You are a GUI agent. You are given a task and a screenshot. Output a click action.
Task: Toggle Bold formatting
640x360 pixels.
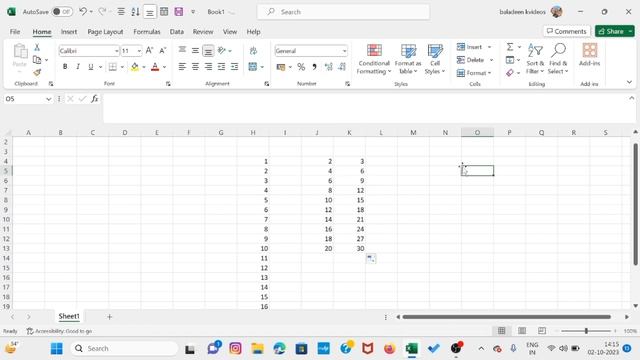click(65, 67)
